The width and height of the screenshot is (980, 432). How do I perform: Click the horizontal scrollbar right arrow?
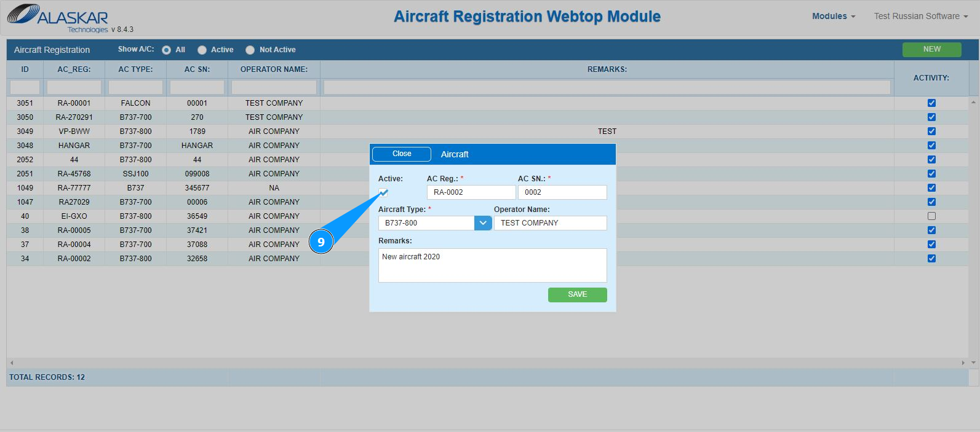[963, 363]
